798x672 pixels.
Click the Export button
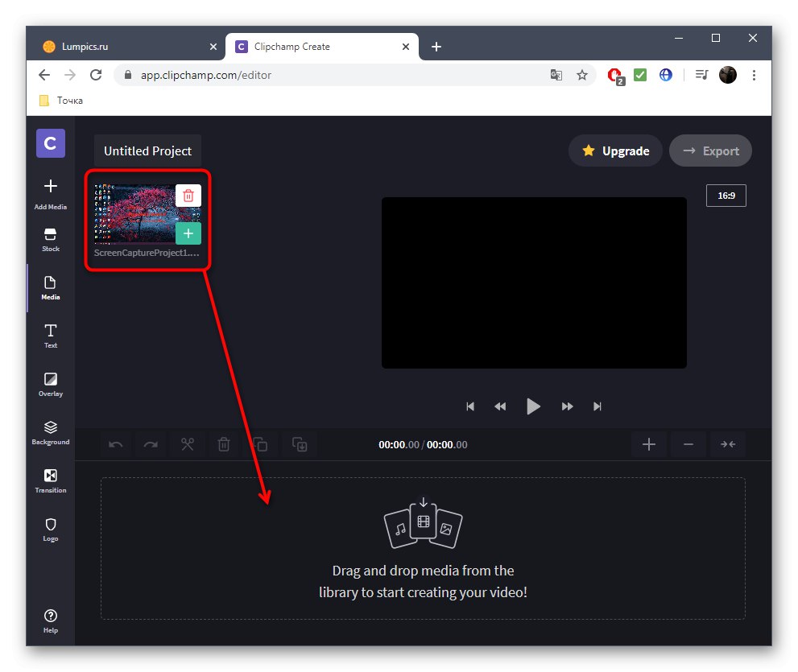[x=710, y=150]
